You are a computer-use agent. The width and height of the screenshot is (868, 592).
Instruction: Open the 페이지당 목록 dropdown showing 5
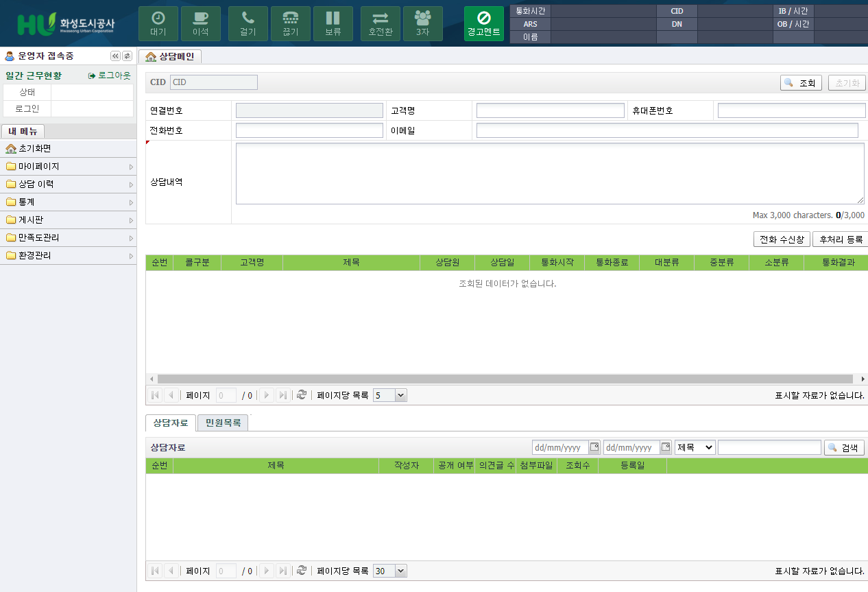click(x=390, y=395)
